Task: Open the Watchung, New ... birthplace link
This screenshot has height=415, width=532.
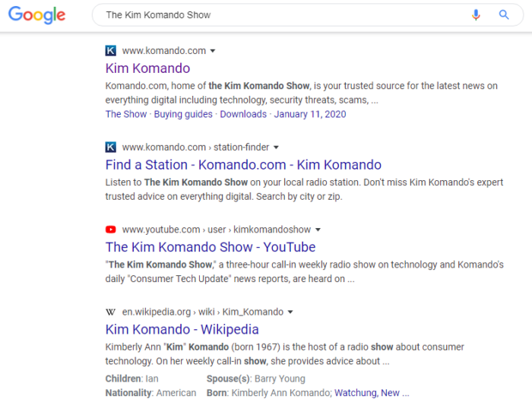Action: pyautogui.click(x=372, y=393)
